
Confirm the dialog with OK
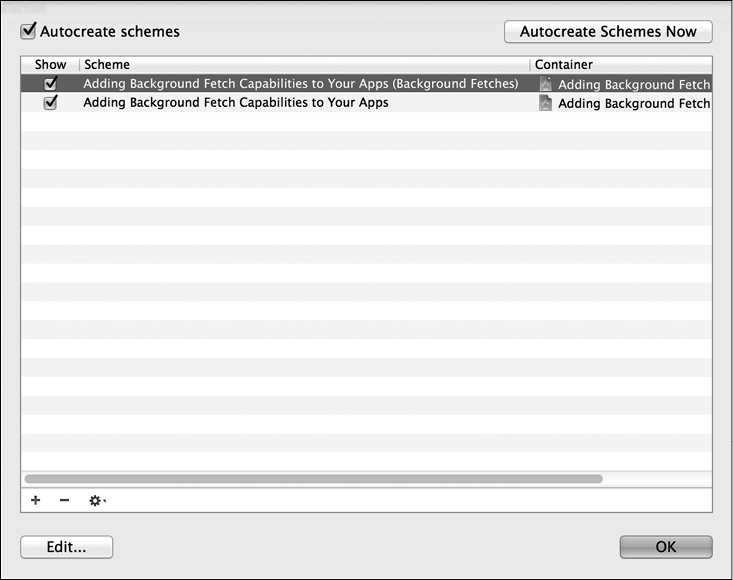tap(665, 547)
